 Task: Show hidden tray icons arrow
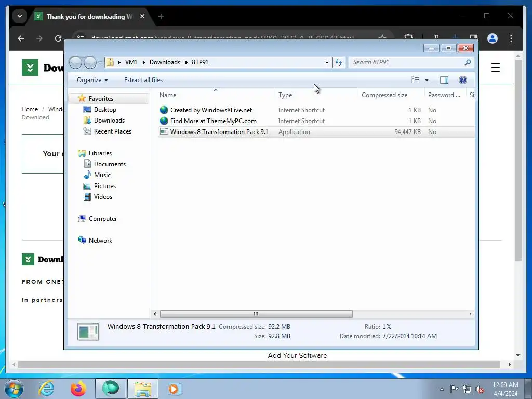click(442, 389)
